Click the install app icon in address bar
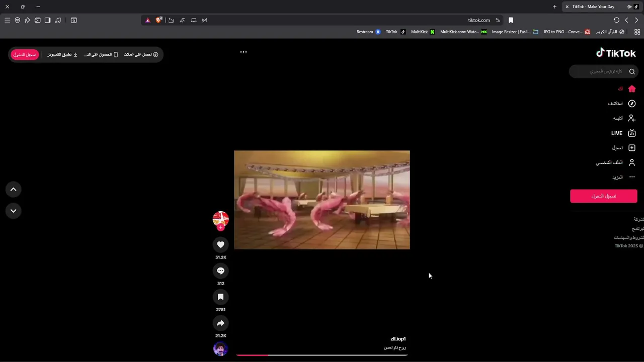 (x=194, y=20)
